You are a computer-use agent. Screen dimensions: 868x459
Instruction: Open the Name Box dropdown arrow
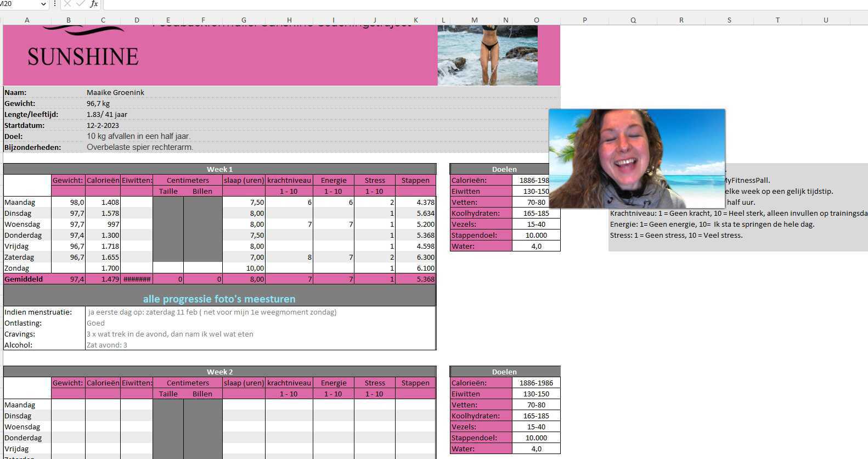[43, 4]
